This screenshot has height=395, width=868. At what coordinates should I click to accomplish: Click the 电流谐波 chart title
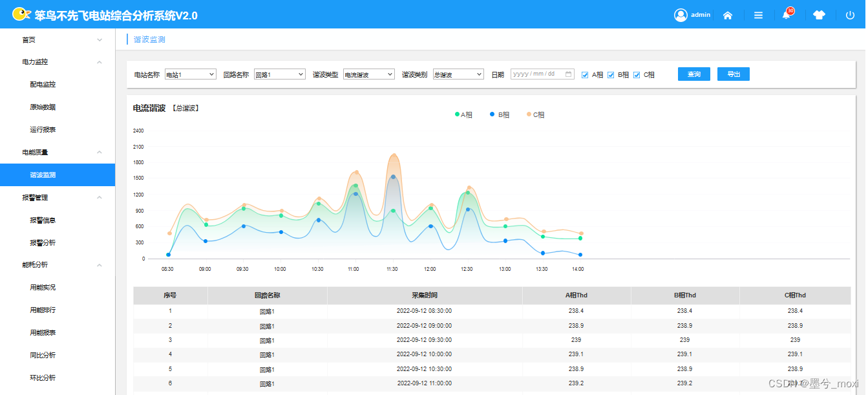tap(149, 108)
